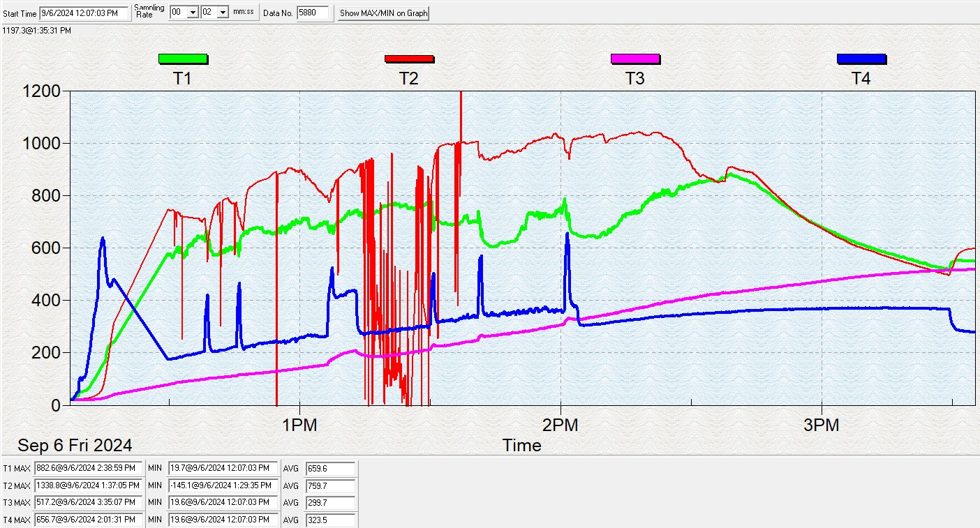This screenshot has width=980, height=528.
Task: Select the T2 MAX value field
Action: 89,485
